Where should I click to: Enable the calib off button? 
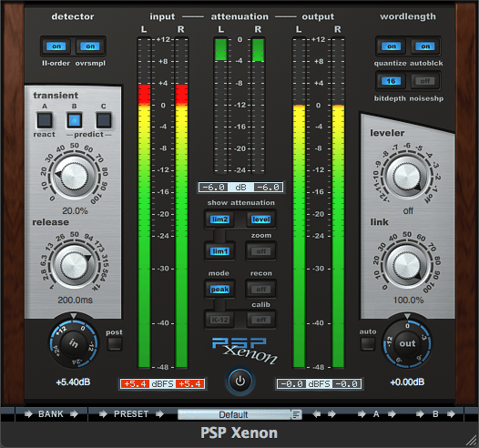pos(260,320)
